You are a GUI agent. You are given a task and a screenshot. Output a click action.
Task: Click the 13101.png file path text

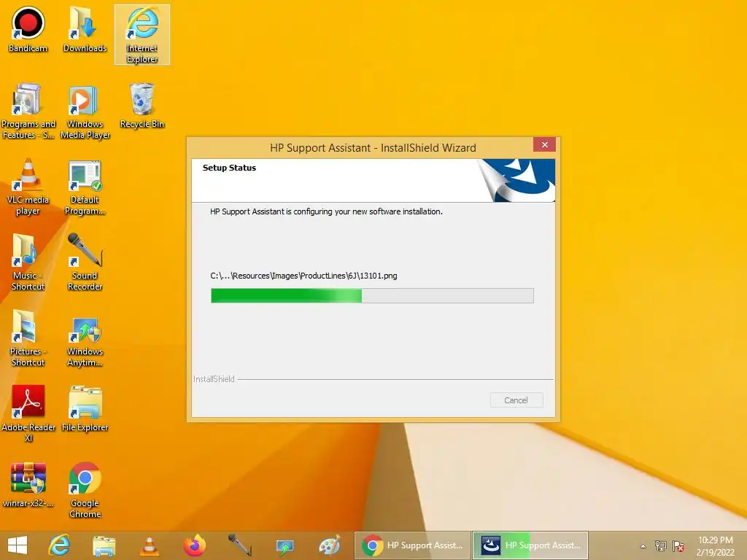click(x=303, y=276)
